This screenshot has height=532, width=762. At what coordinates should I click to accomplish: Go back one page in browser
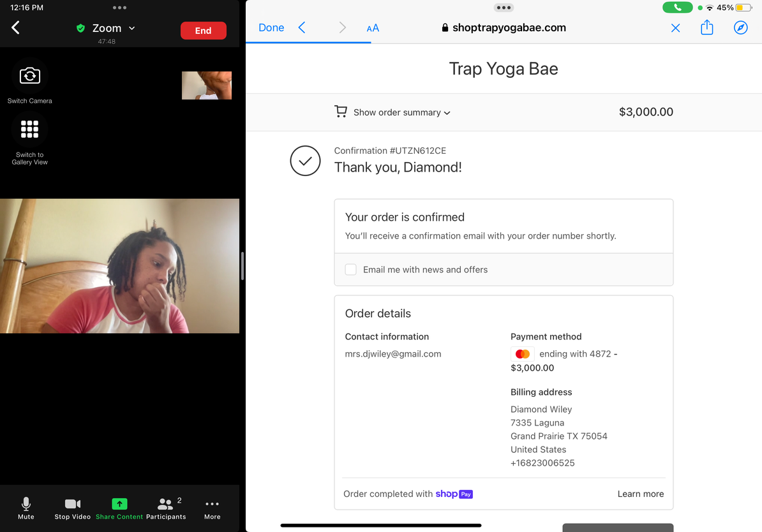[x=302, y=27]
